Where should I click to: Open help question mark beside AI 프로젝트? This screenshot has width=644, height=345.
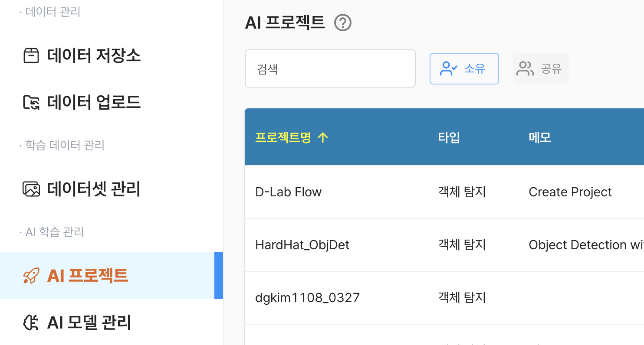(x=343, y=23)
